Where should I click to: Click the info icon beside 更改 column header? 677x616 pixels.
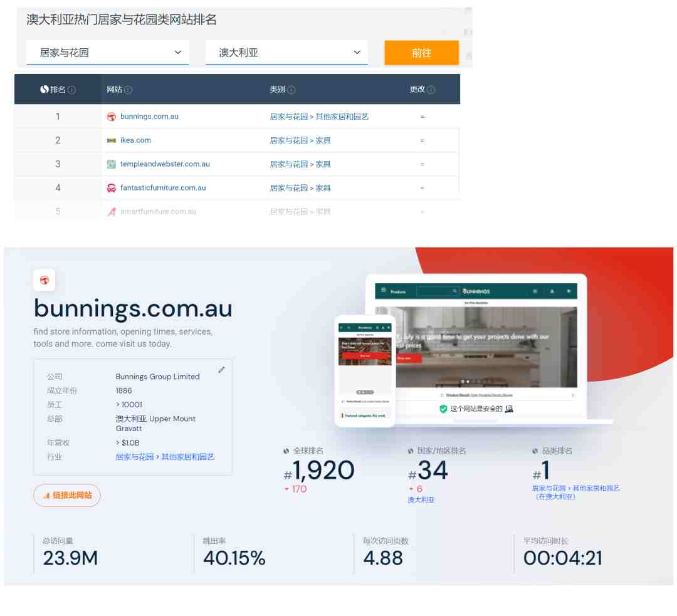(x=431, y=90)
